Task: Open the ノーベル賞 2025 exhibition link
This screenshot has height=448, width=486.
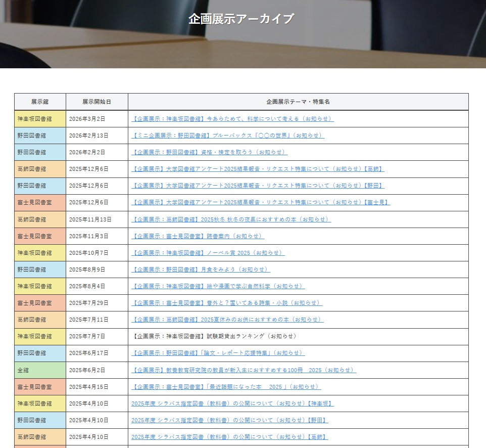Action: (x=208, y=253)
